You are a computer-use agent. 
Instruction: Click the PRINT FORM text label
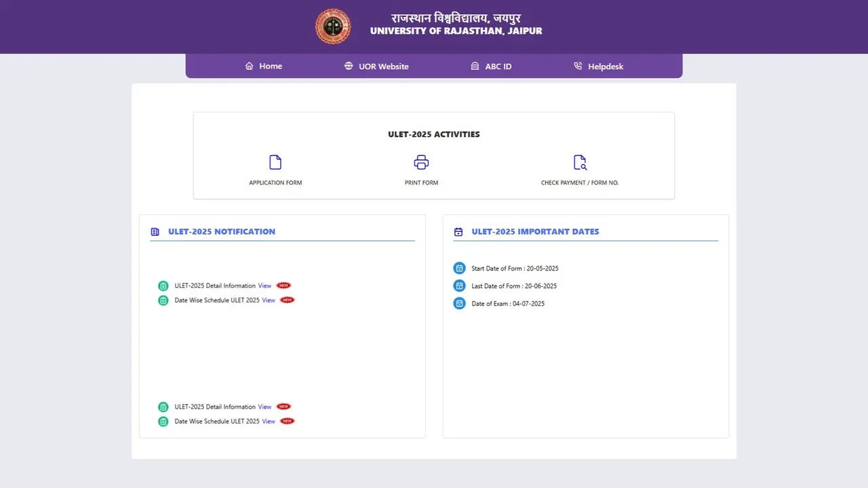pos(421,183)
